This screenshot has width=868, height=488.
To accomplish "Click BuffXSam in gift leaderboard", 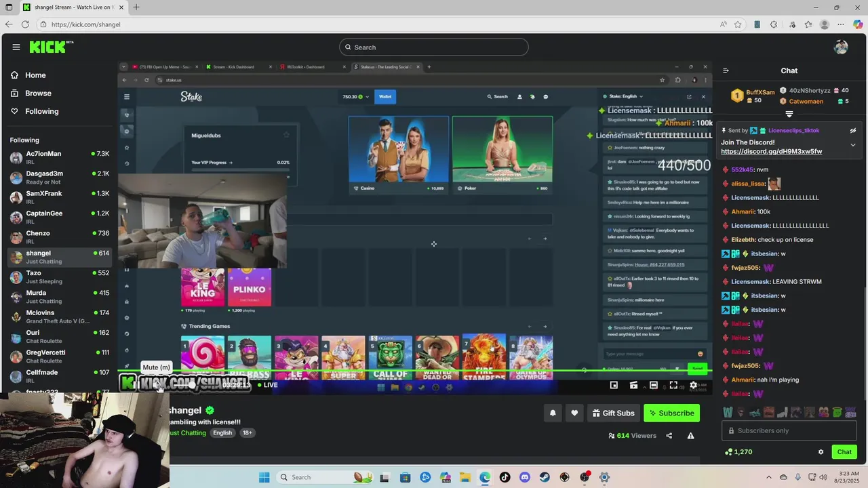I will coord(760,92).
